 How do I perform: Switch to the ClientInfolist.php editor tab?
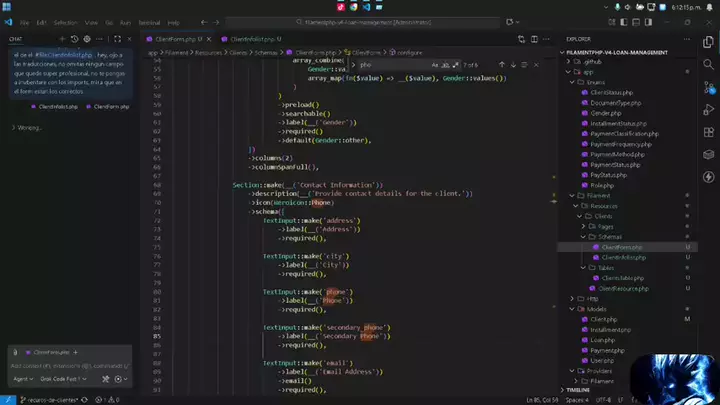tap(252, 39)
